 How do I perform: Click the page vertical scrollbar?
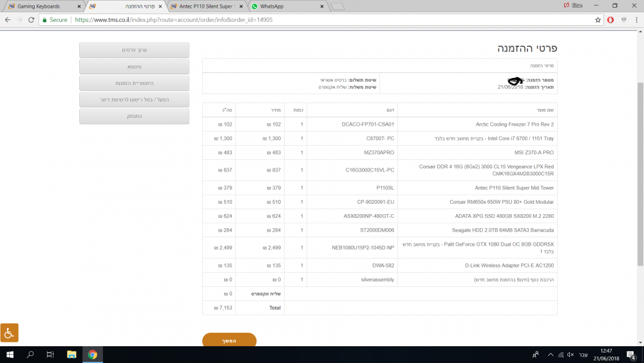tap(640, 174)
